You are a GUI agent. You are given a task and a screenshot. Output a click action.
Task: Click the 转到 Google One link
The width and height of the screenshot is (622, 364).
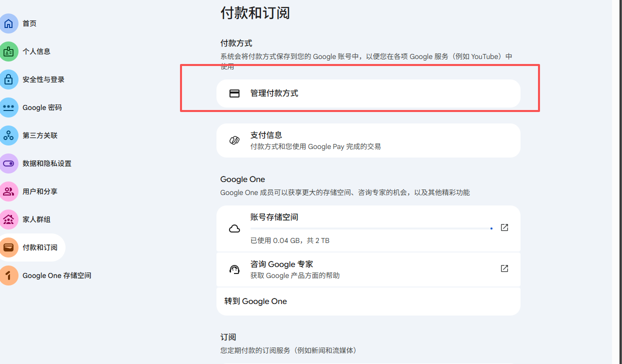pyautogui.click(x=255, y=301)
